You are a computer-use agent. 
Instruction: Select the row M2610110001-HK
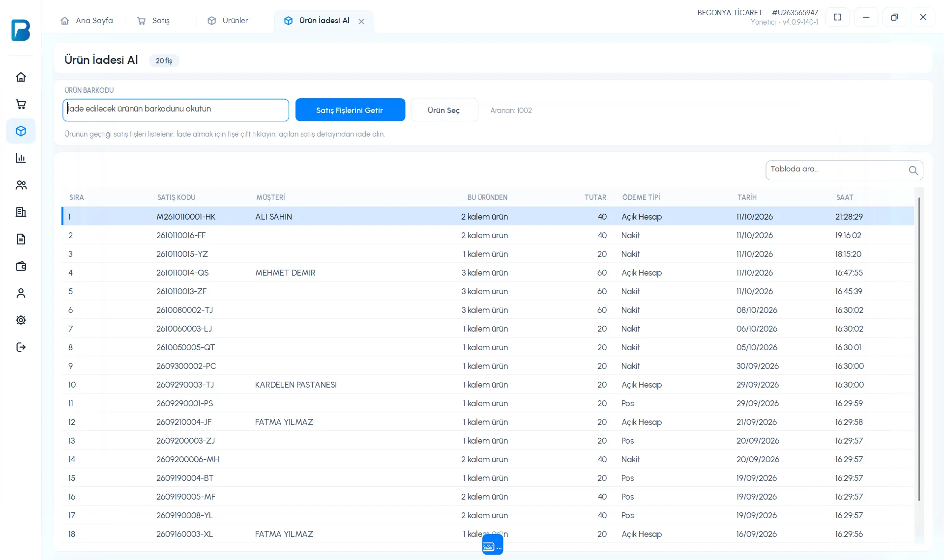point(488,217)
